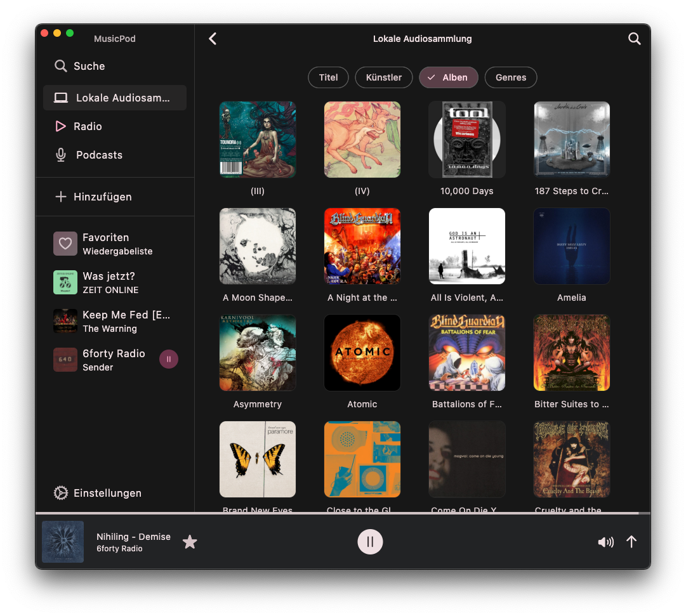Open the (IV) album cover
Image resolution: width=686 pixels, height=616 pixels.
[x=362, y=140]
